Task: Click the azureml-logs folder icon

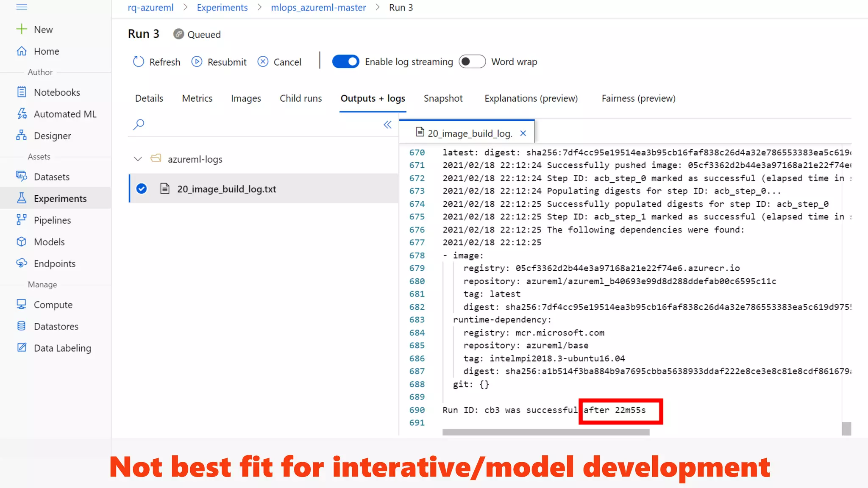Action: coord(156,158)
